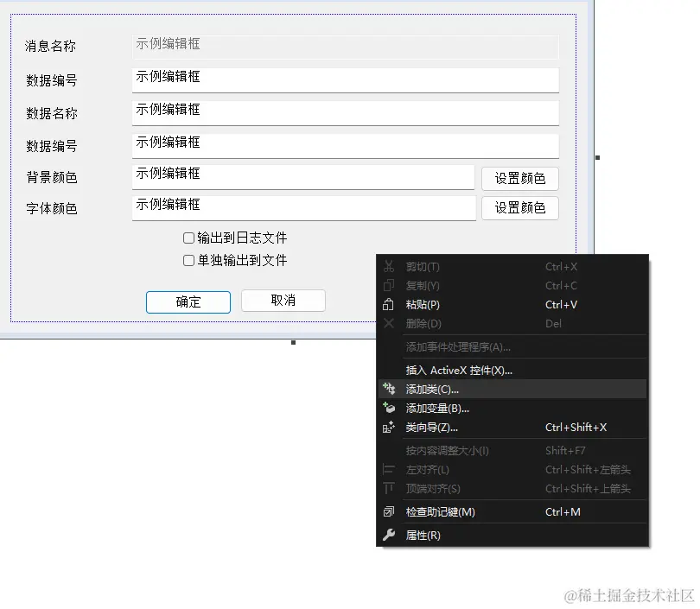Click the 消息名称 label
Image resolution: width=700 pixels, height=609 pixels.
[50, 46]
